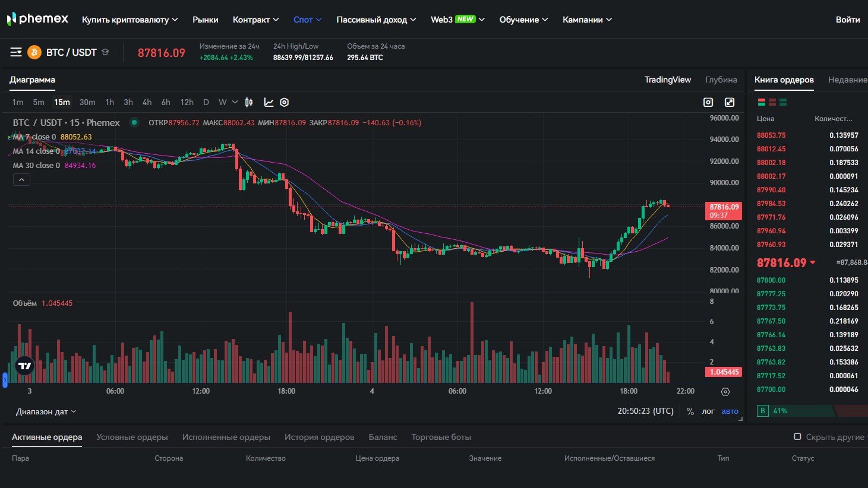Show only sell orders in order book
Viewport: 868px width, 488px height.
pos(772,103)
